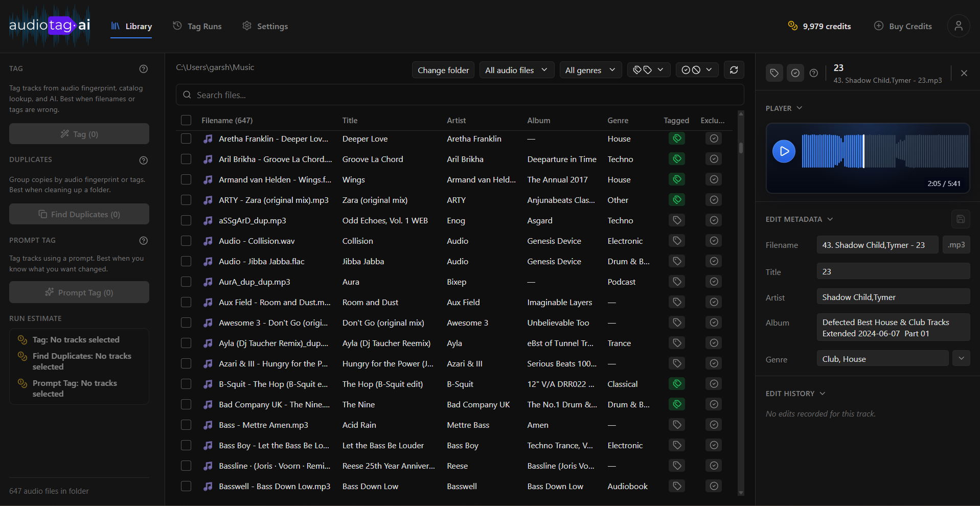Viewport: 980px width, 506px height.
Task: Click the audiotag.ai logo
Action: (50, 25)
